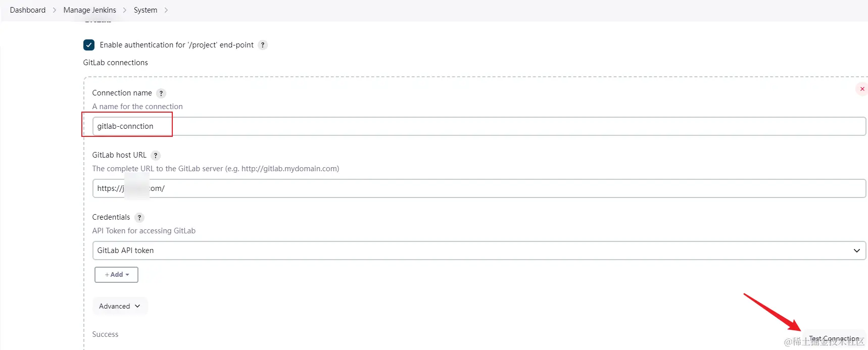
Task: Open help for GitLab host URL
Action: 156,156
